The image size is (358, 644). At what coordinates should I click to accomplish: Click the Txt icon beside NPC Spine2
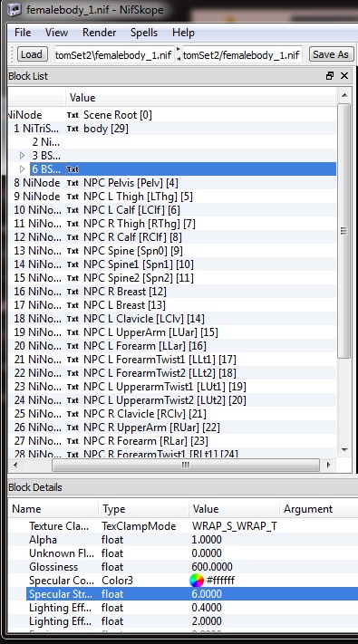coord(73,278)
